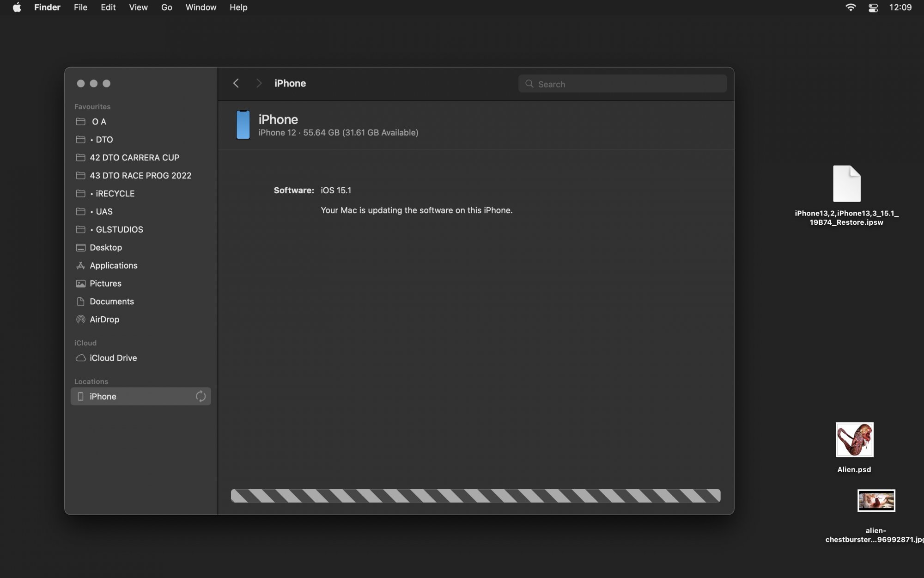Viewport: 924px width, 578px height.
Task: Open the Go menu
Action: pyautogui.click(x=166, y=7)
